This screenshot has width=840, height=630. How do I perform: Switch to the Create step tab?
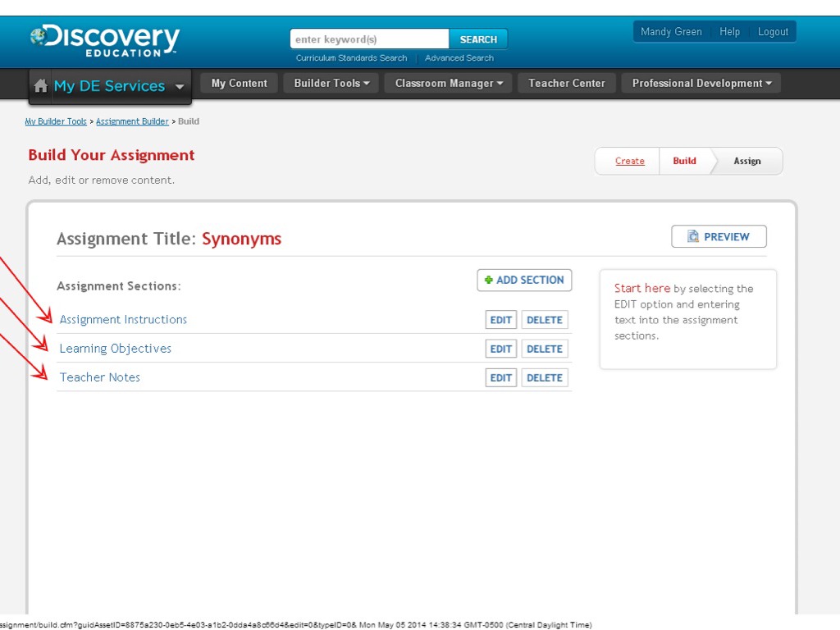click(x=629, y=161)
